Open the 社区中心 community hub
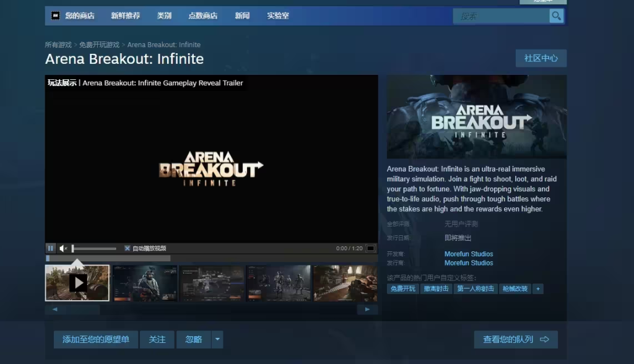Screen dimensions: 634x364 coord(541,58)
